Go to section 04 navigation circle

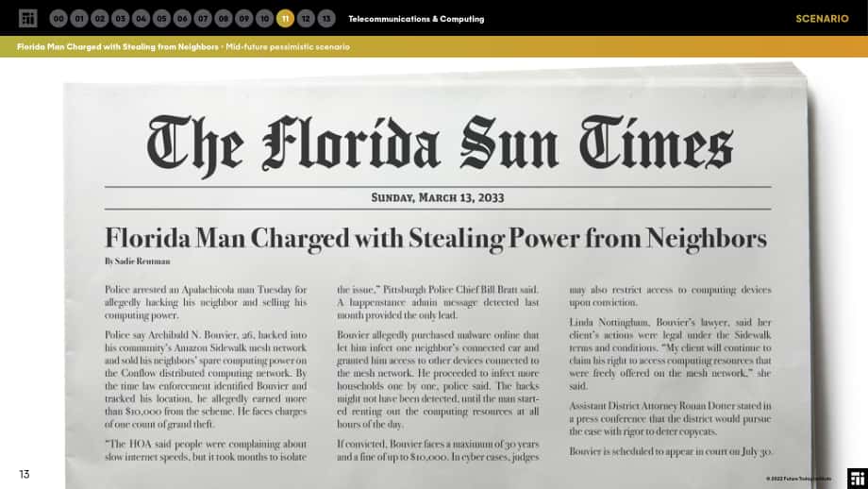pyautogui.click(x=141, y=18)
